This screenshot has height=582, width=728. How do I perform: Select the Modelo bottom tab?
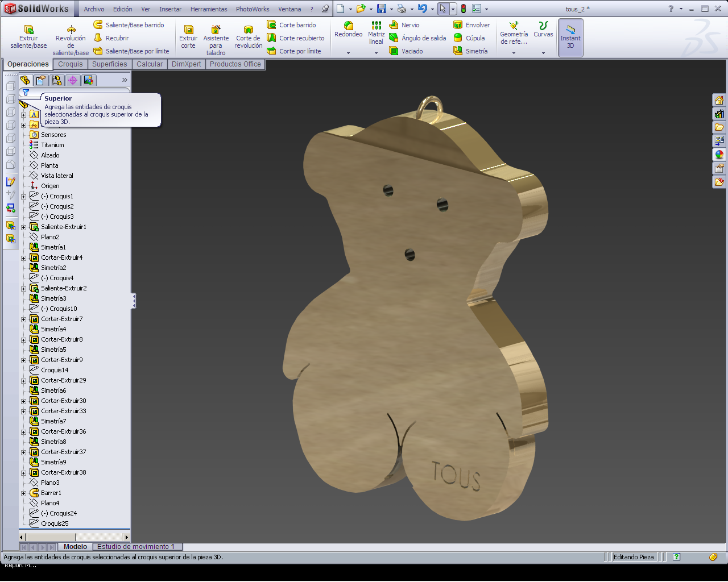click(76, 547)
